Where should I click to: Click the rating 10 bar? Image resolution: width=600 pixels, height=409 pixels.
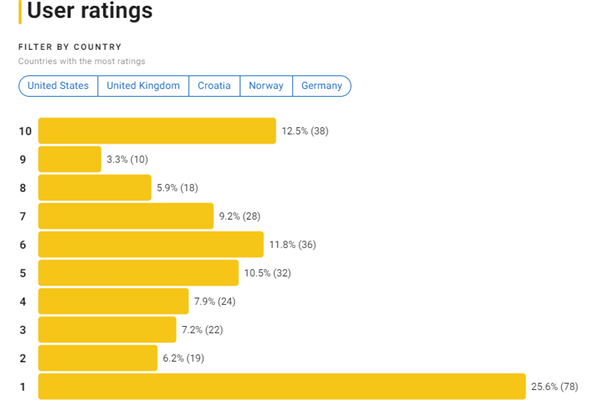click(157, 131)
